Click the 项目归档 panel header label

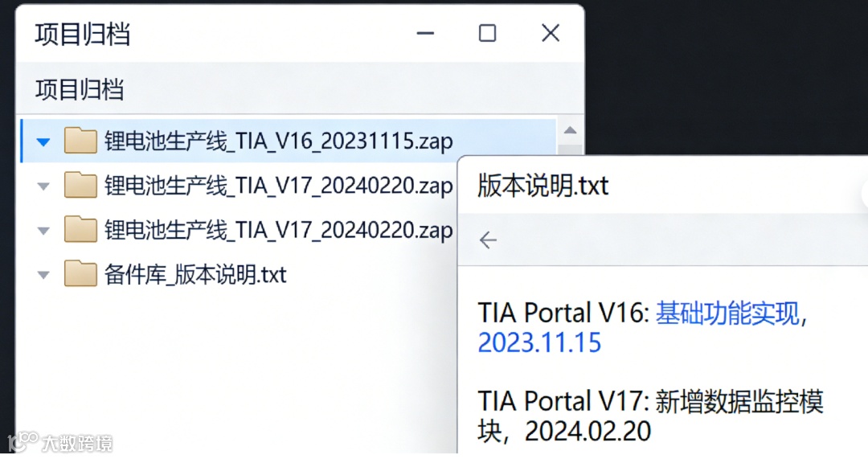tap(80, 89)
